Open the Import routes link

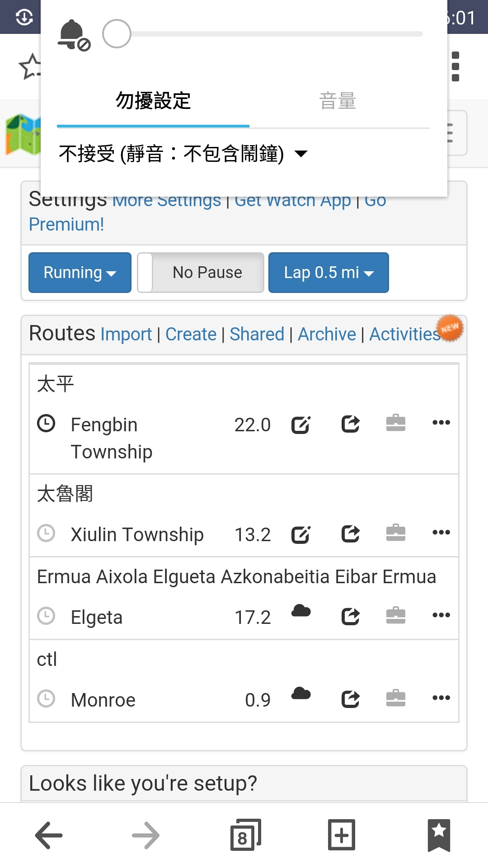coord(126,335)
